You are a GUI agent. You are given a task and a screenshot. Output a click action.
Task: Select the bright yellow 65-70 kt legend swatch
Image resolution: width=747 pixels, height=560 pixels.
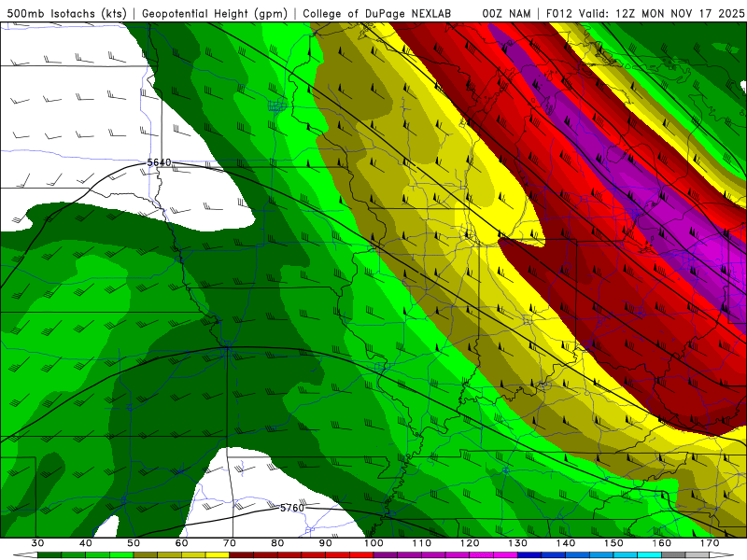tap(218, 555)
